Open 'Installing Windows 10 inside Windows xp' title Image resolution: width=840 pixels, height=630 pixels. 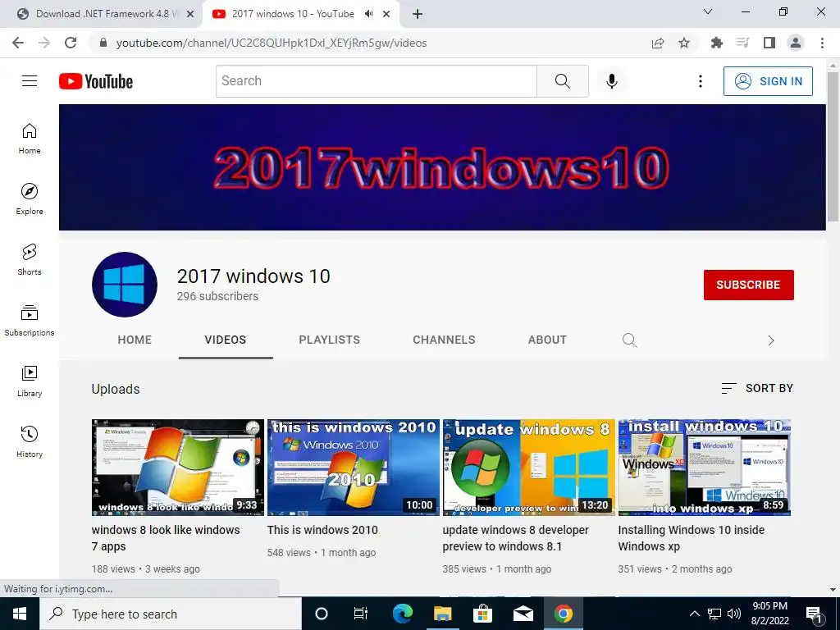pyautogui.click(x=691, y=538)
